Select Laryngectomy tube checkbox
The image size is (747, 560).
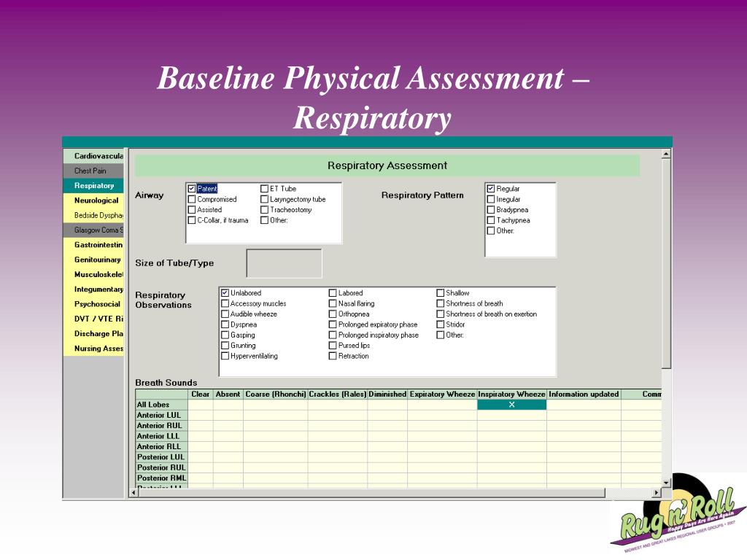264,199
